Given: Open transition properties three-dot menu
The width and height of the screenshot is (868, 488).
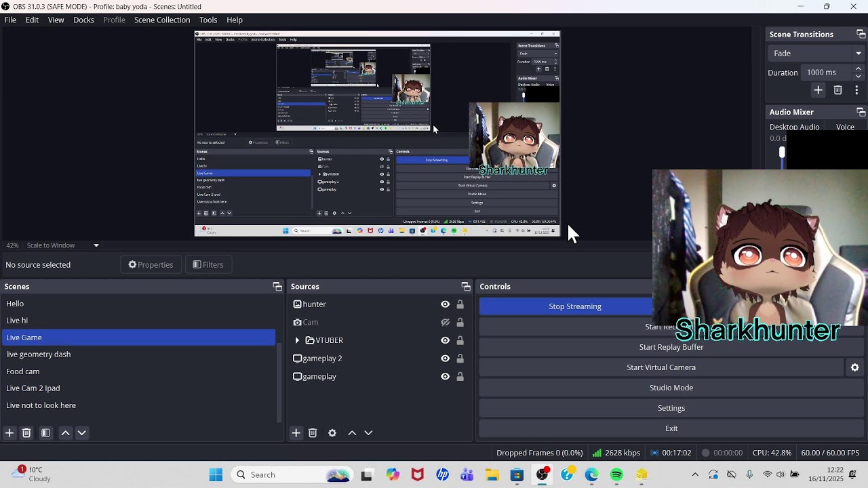Looking at the screenshot, I should point(856,90).
